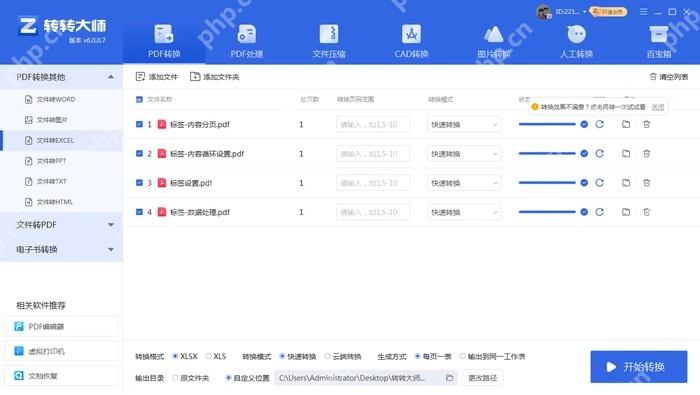Click page range field for 标签-数据处理.pdf
The height and width of the screenshot is (395, 700).
tap(373, 212)
